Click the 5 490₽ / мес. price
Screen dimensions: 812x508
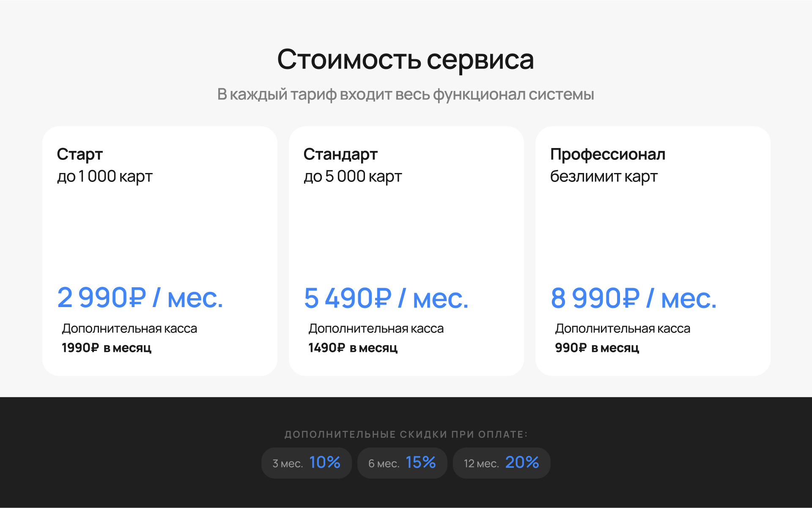tap(386, 298)
